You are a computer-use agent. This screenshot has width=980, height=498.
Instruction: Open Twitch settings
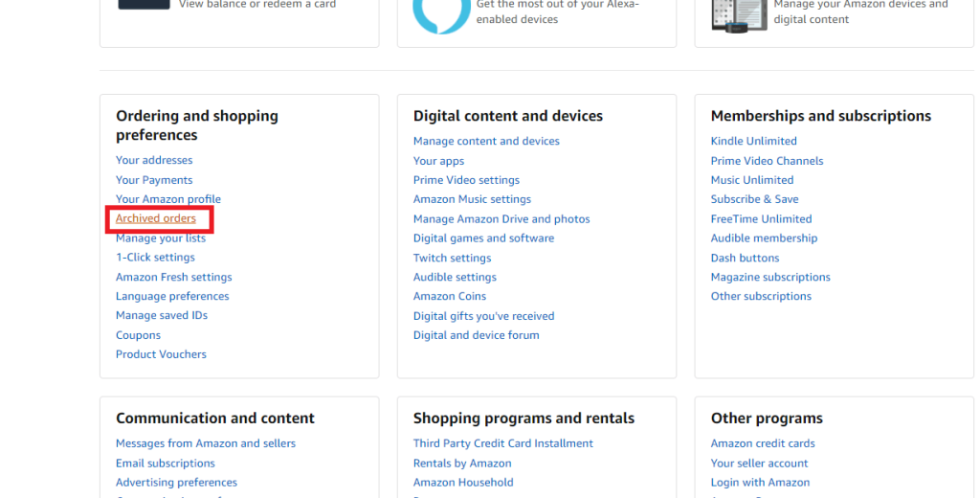tap(452, 258)
